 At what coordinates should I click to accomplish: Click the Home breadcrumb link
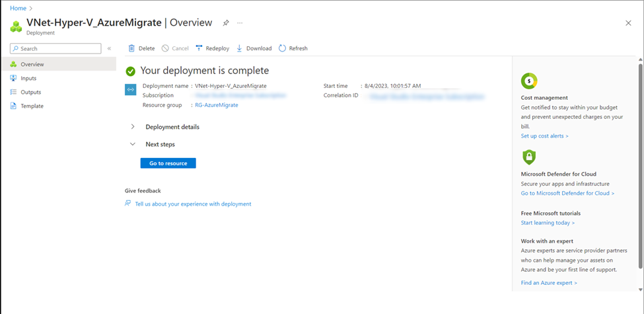click(x=18, y=8)
